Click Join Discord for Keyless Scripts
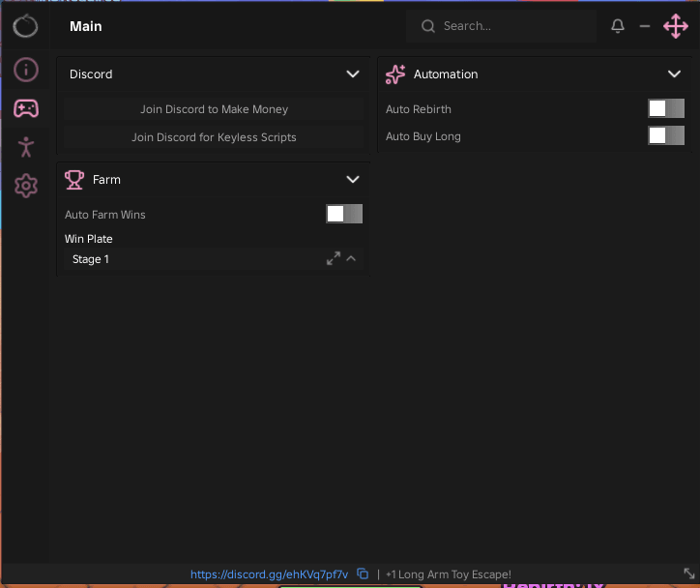This screenshot has width=700, height=588. coord(214,137)
